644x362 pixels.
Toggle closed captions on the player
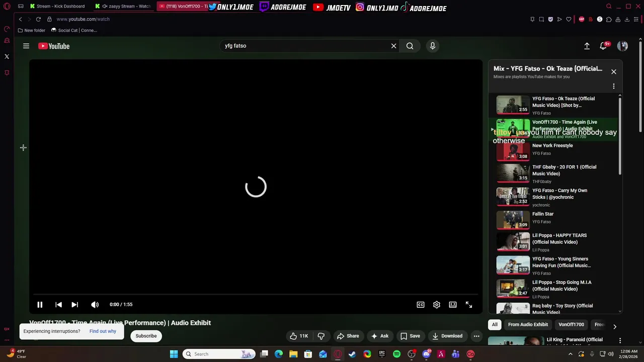(x=421, y=304)
